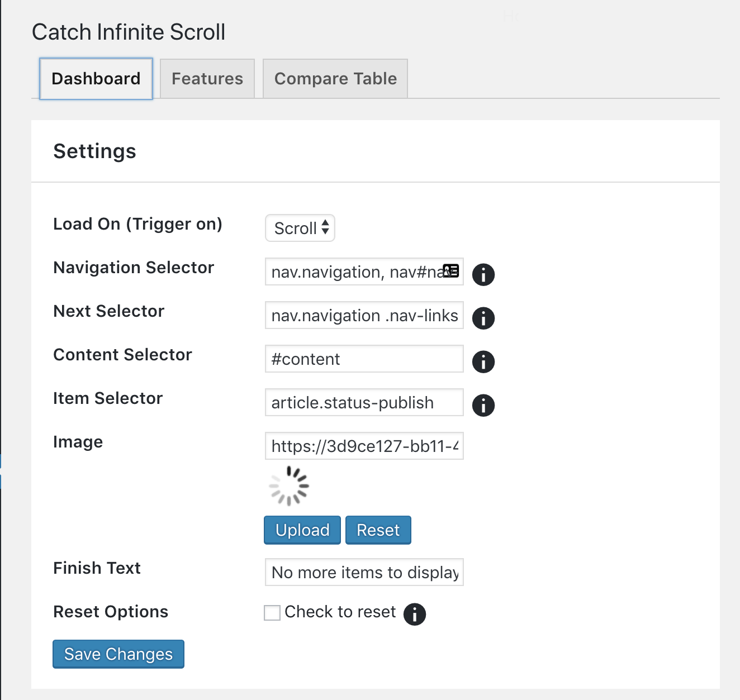
Task: Show info for Item Selector
Action: (483, 405)
